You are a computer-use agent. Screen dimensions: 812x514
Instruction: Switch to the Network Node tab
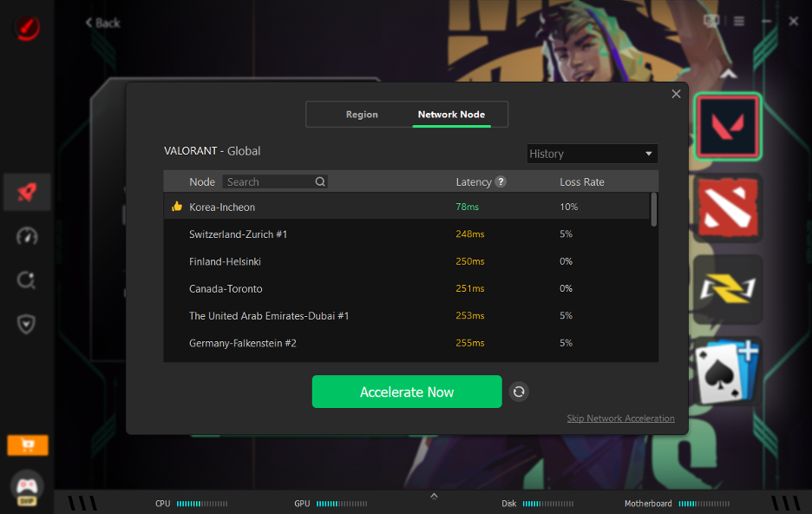[451, 115]
